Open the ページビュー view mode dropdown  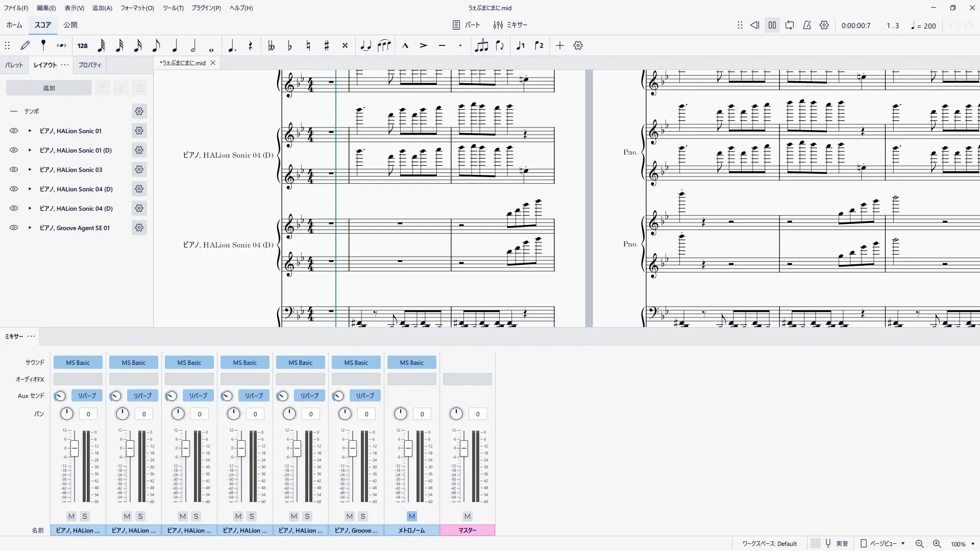[883, 544]
